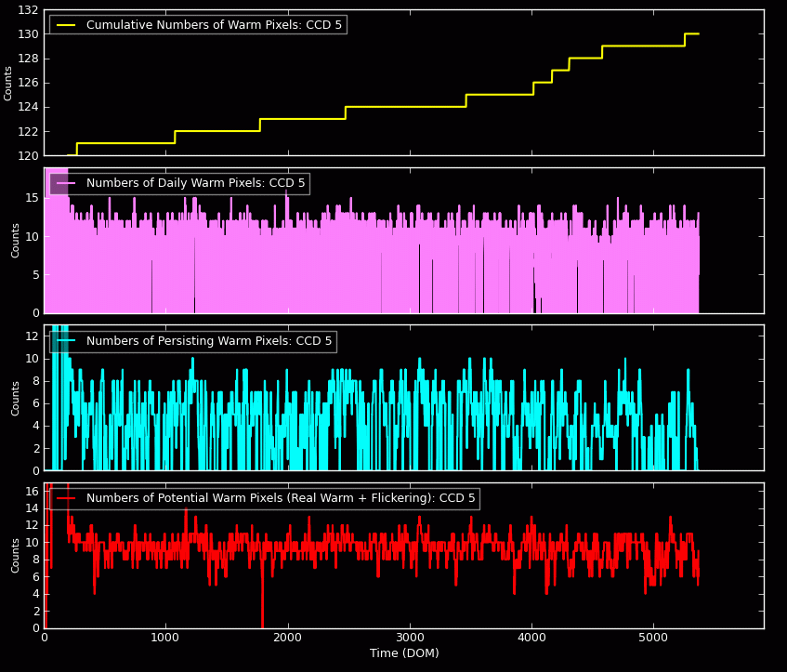Click the 5000 tick label on the x-axis

pos(653,639)
